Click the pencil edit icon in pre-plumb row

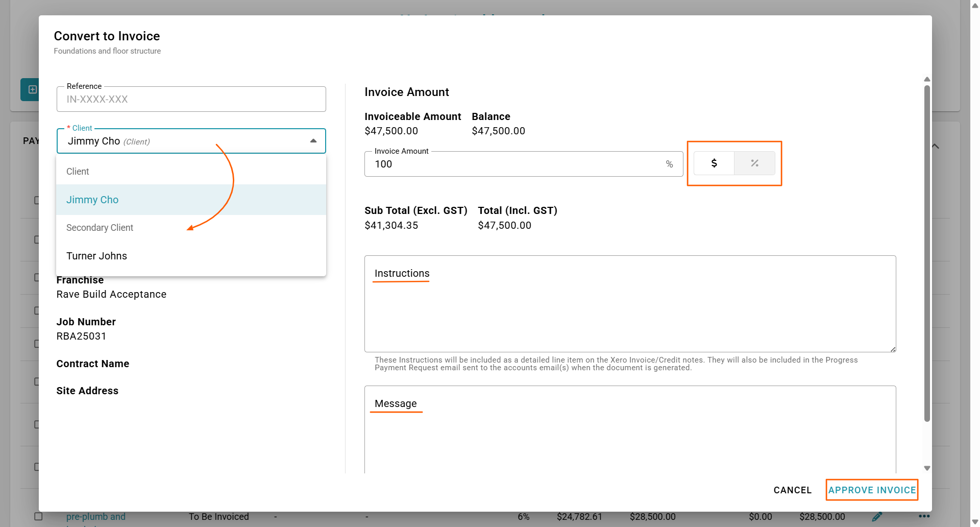(x=877, y=517)
